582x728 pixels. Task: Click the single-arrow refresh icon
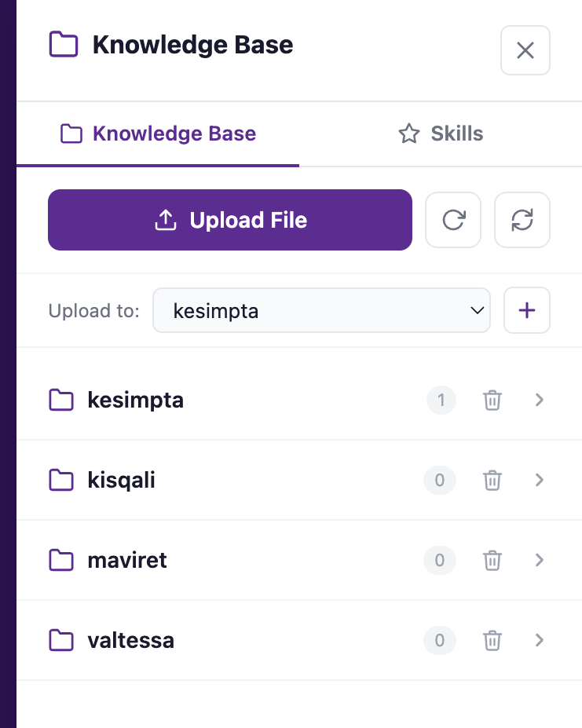click(x=453, y=220)
